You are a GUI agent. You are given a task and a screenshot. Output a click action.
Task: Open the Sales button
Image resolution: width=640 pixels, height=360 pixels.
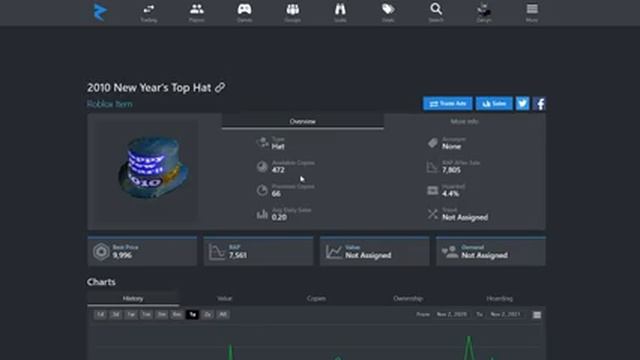494,104
